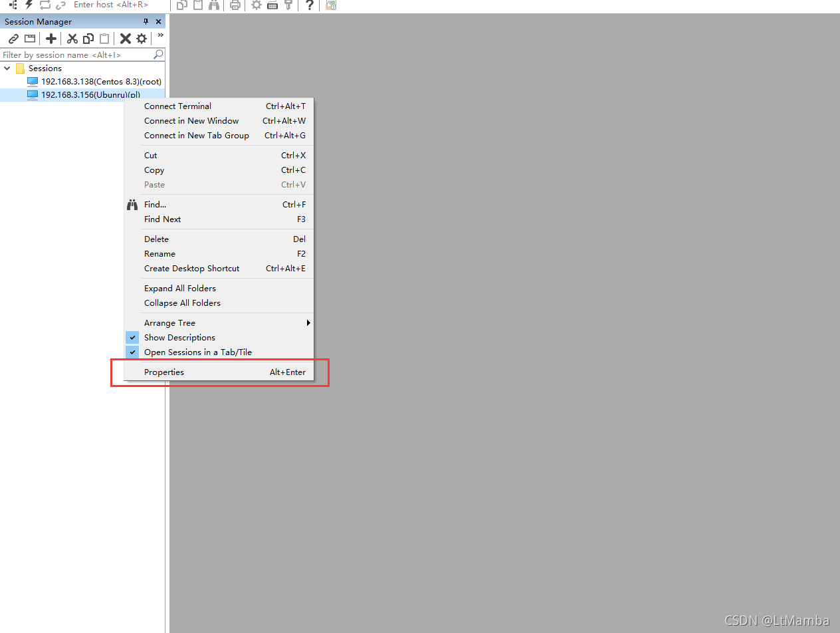The height and width of the screenshot is (633, 840).
Task: Click the Properties gear icon in the Session Manager toolbar
Action: (142, 39)
